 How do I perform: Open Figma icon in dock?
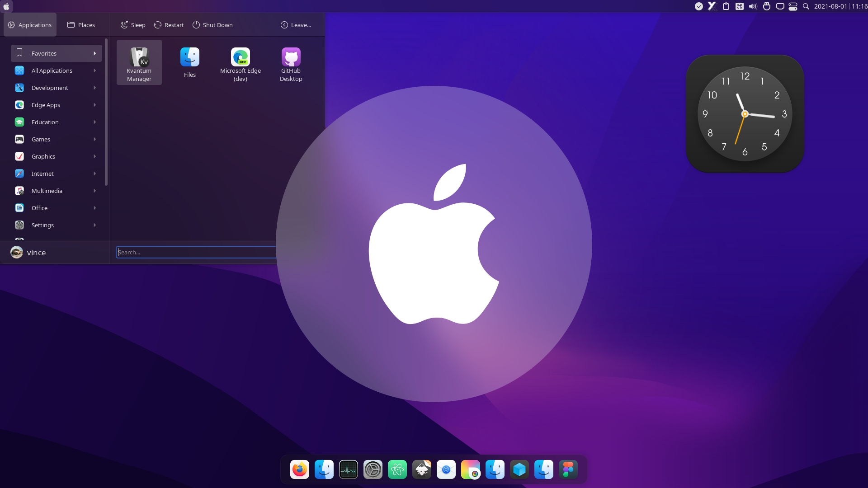(x=568, y=469)
